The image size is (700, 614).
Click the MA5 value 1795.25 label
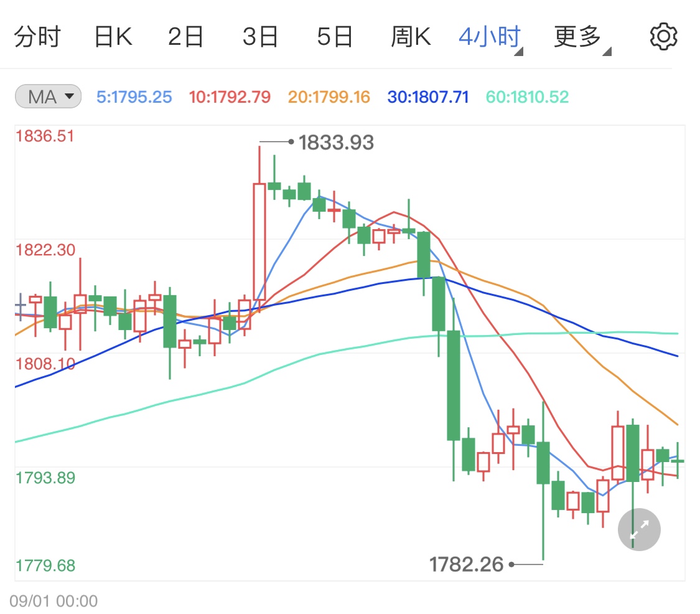(x=134, y=97)
